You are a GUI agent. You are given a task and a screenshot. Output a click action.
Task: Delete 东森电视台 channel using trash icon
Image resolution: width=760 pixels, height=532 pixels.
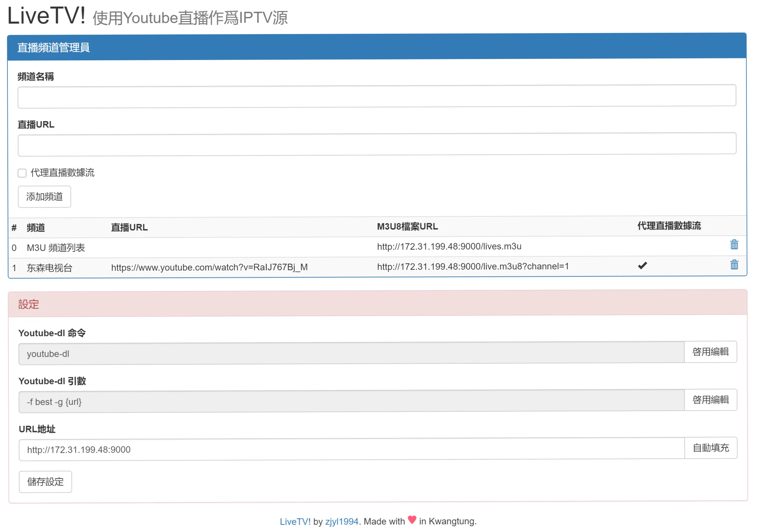734,264
